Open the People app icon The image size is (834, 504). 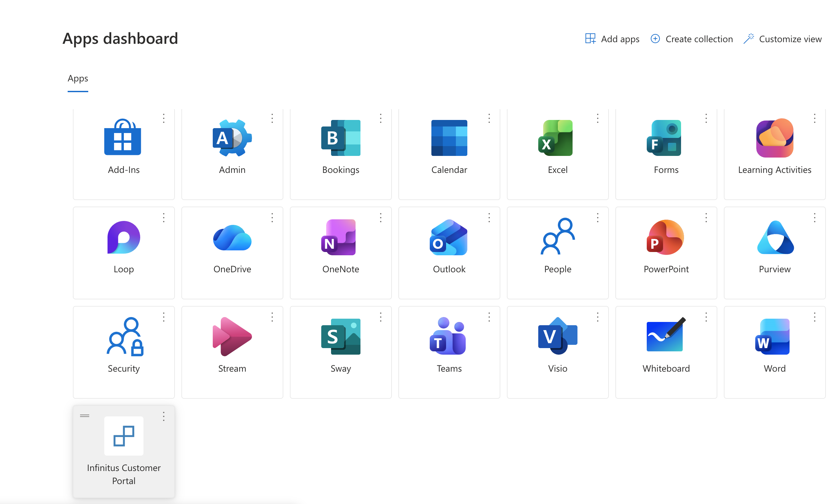[558, 236]
